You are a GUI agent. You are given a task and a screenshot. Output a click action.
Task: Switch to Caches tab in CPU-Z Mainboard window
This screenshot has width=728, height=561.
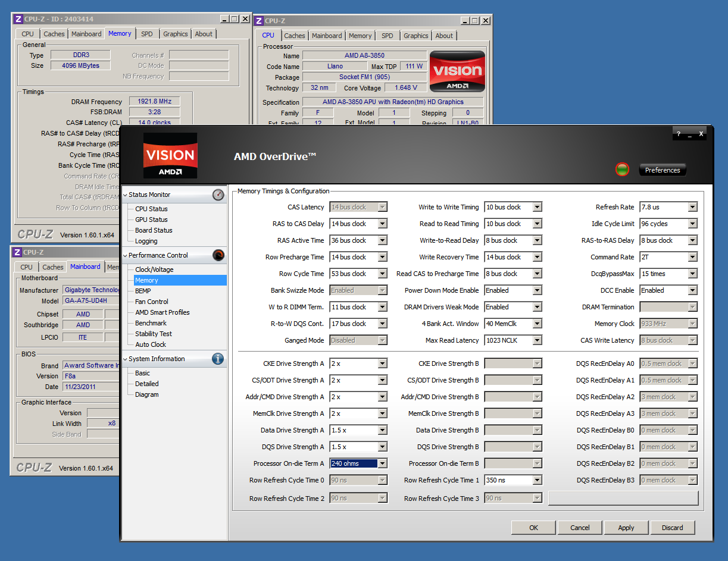(x=52, y=267)
